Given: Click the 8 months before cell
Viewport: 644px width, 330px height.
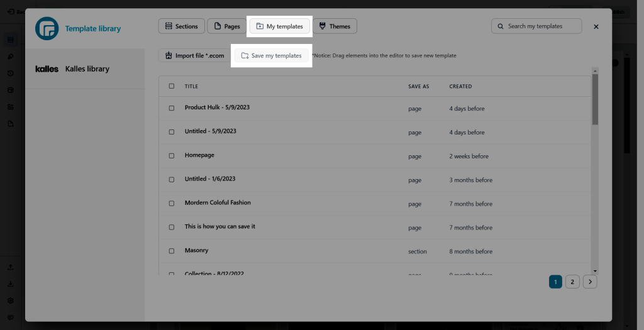Looking at the screenshot, I should click(x=470, y=251).
